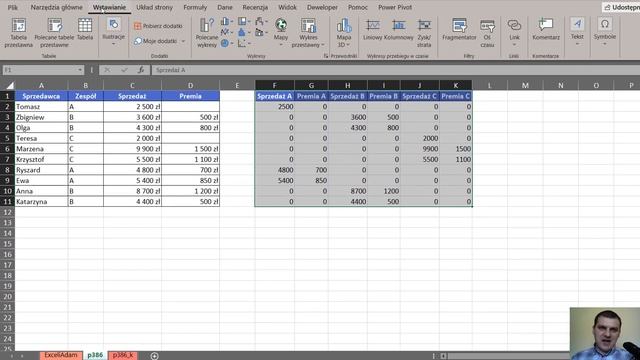This screenshot has width=640, height=360.
Task: Open Polecane wykresy
Action: pos(207,33)
